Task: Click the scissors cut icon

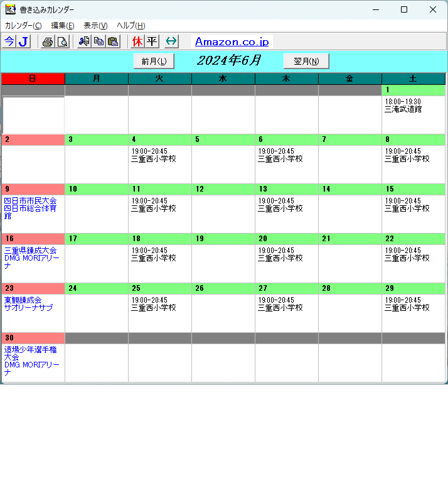Action: click(x=84, y=41)
